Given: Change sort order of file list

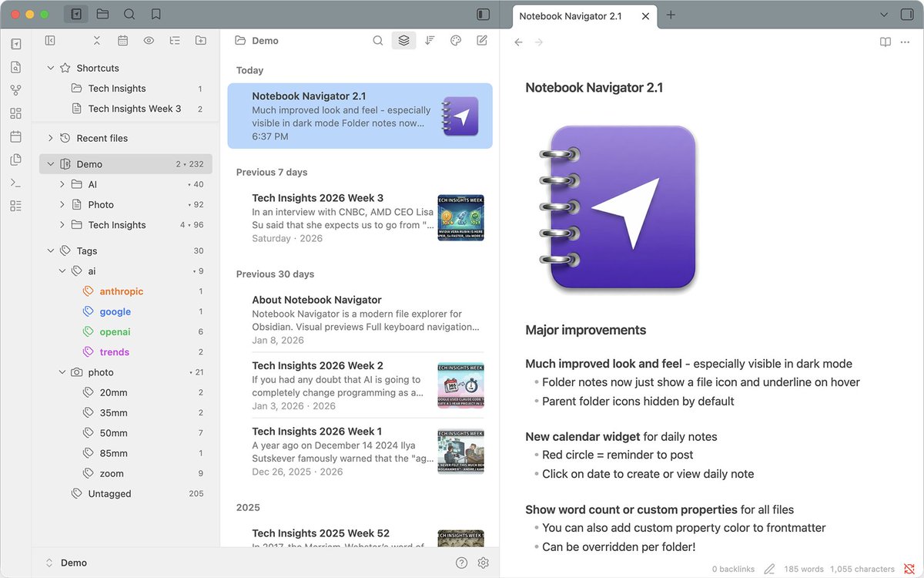Looking at the screenshot, I should point(430,41).
